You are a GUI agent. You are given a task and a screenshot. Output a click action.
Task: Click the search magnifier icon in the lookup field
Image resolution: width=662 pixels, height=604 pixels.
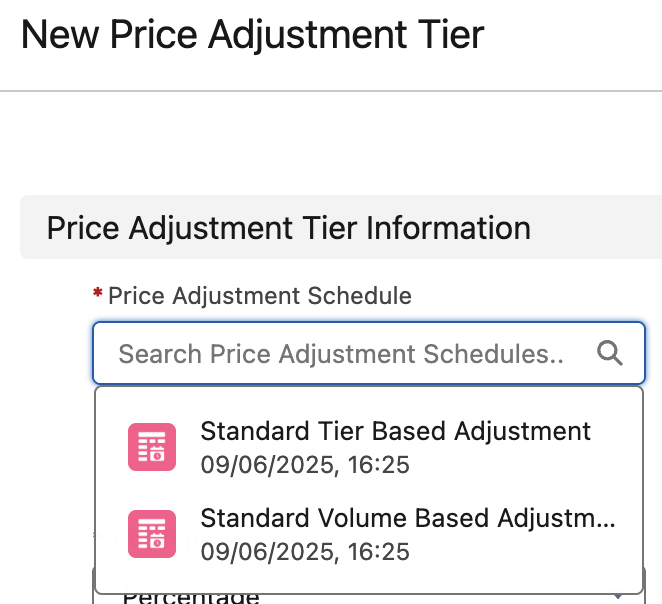[x=609, y=353]
